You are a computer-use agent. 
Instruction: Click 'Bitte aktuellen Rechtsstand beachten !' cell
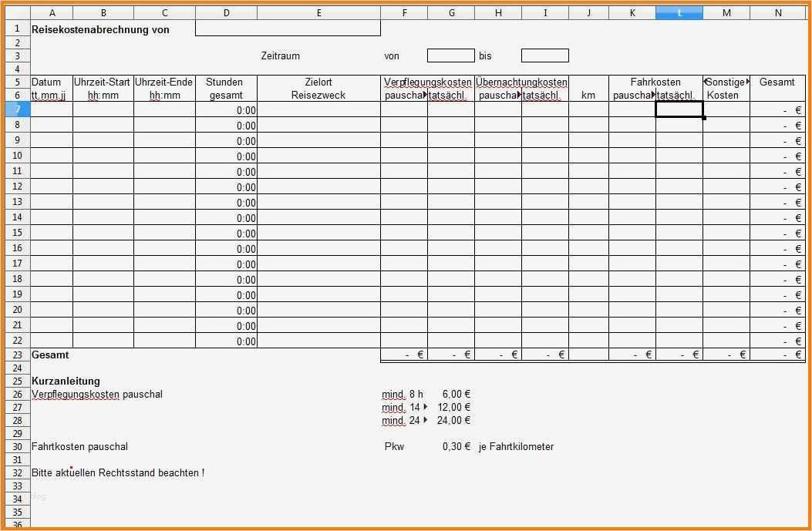118,472
